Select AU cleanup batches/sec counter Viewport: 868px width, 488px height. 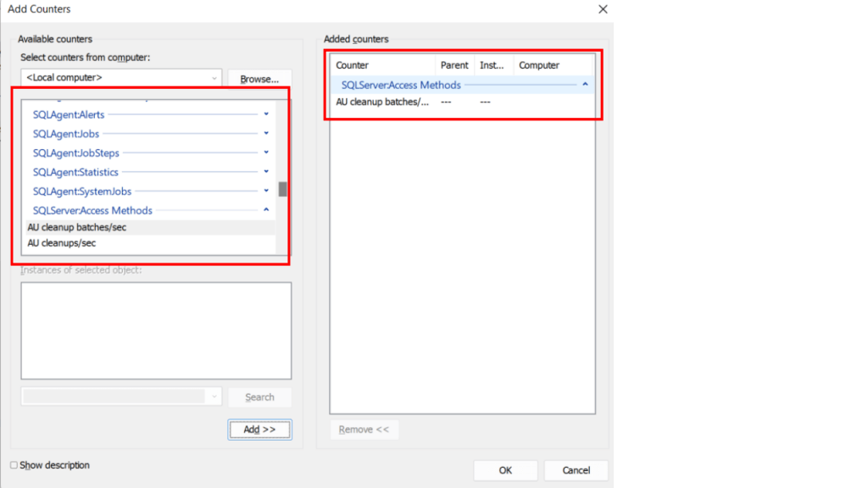tap(151, 227)
